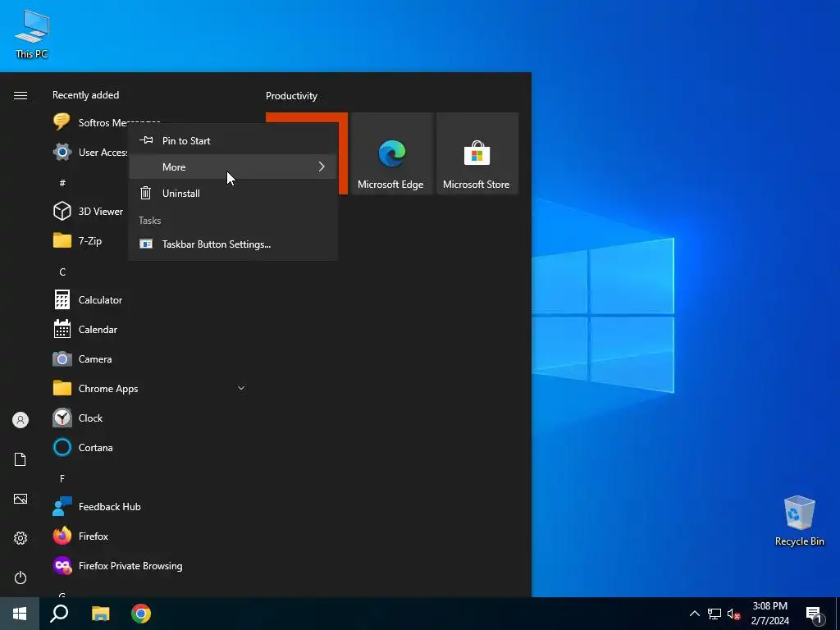Open the Recycle Bin desktop icon
Viewport: 840px width, 630px height.
[799, 520]
